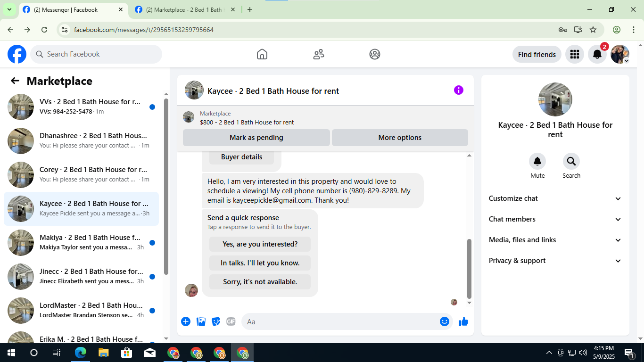Send 'In talks. I'll let you know.' response

[260, 263]
